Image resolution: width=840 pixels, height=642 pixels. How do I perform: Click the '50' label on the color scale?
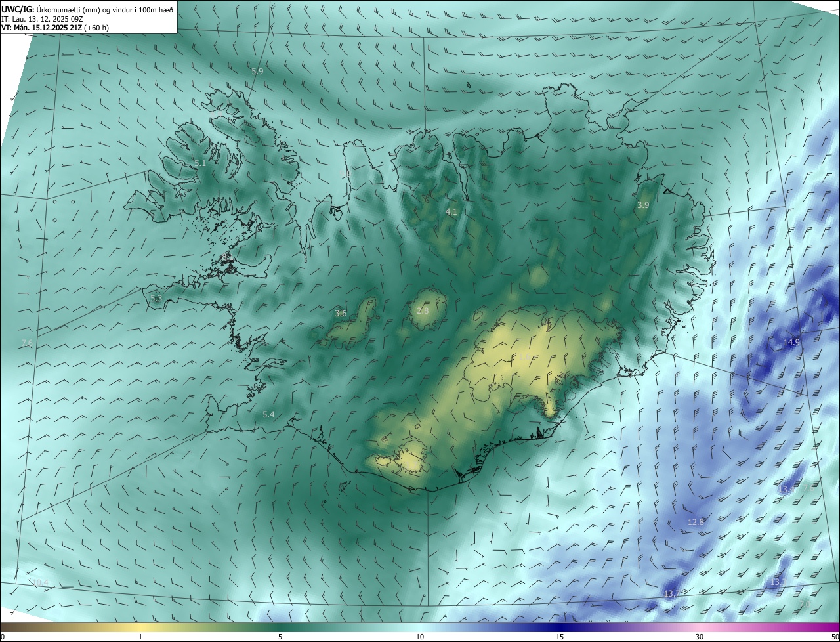tap(834, 637)
